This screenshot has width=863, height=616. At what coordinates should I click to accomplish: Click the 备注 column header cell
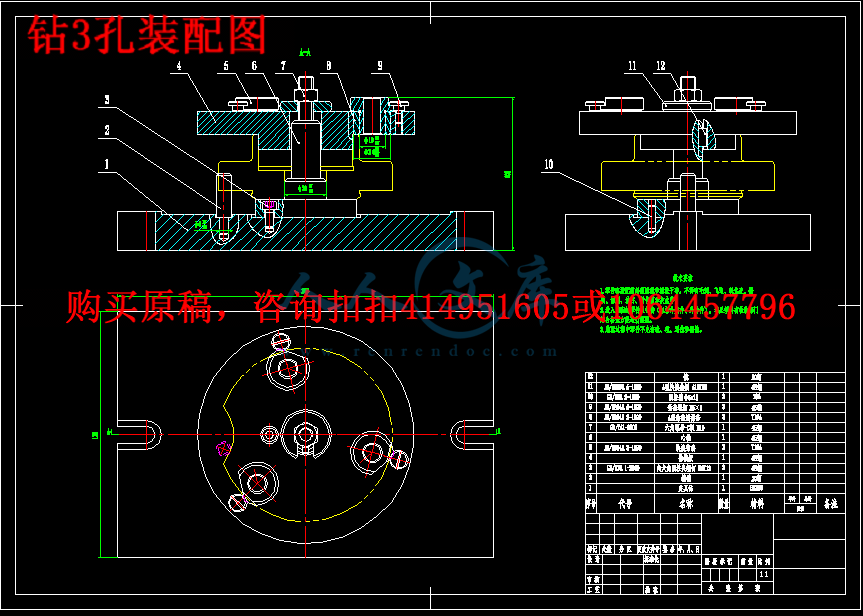827,505
